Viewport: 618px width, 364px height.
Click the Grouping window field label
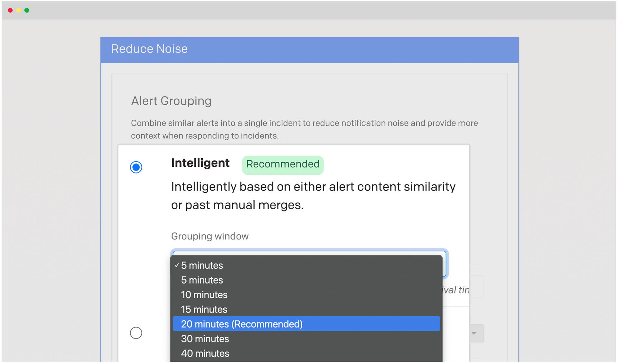tap(210, 236)
